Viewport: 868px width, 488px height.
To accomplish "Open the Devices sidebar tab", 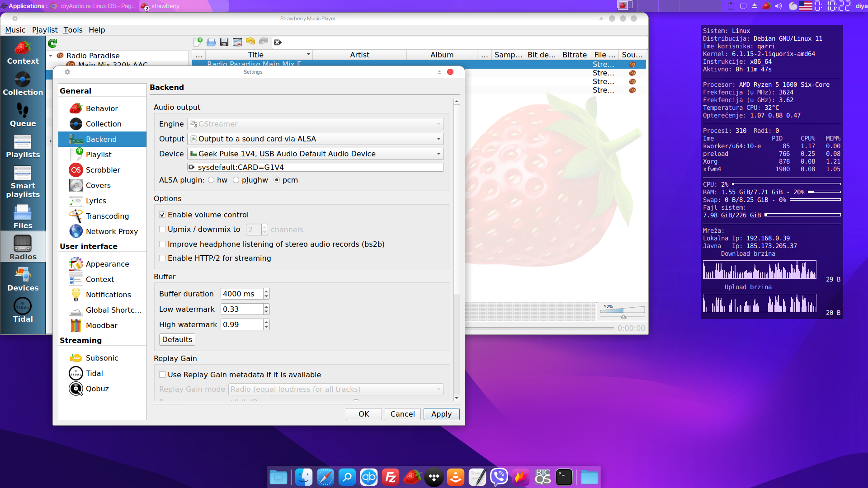I will coord(23,279).
